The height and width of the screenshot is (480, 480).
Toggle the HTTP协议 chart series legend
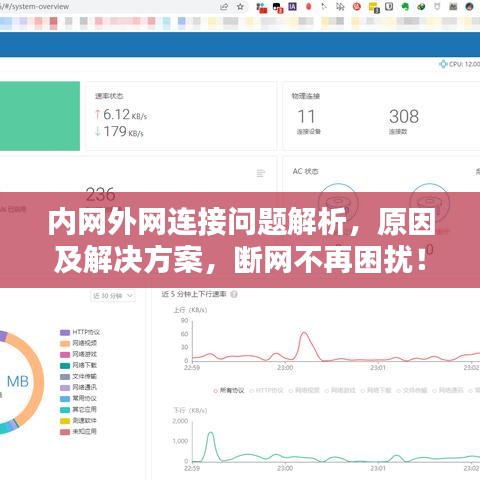[x=266, y=390]
